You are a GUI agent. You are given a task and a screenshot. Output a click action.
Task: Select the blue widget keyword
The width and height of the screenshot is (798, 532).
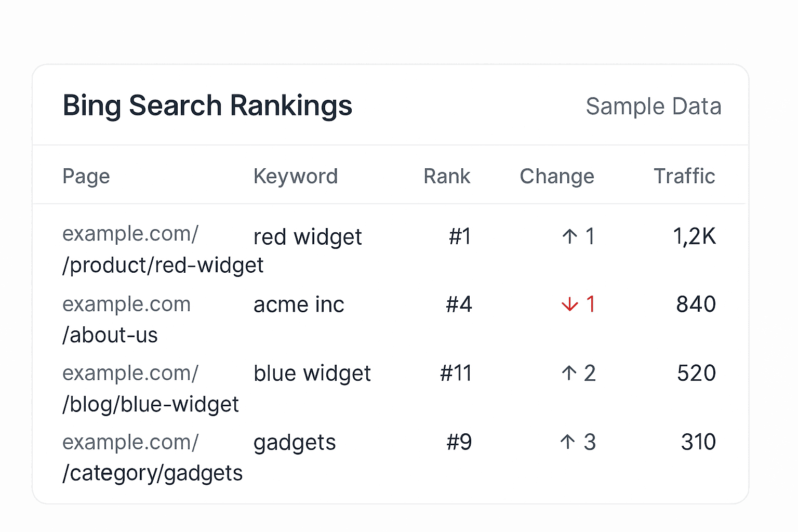pyautogui.click(x=312, y=374)
